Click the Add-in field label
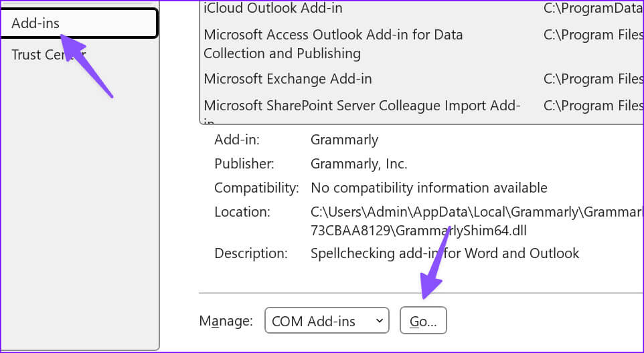The image size is (644, 353). coord(237,140)
